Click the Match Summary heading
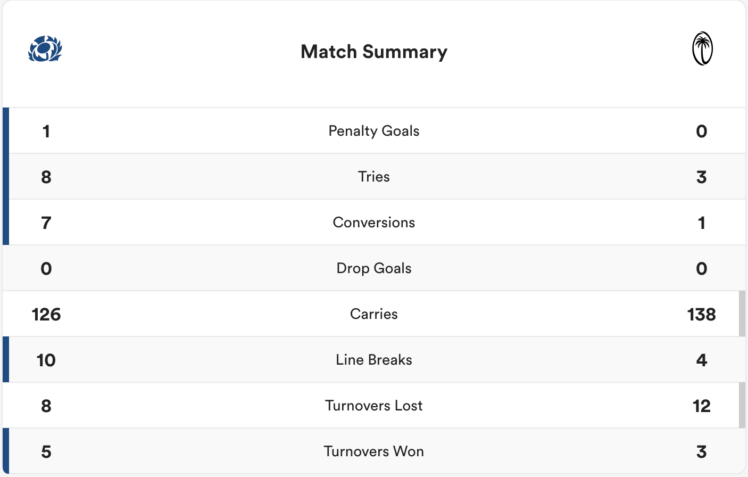 tap(374, 52)
